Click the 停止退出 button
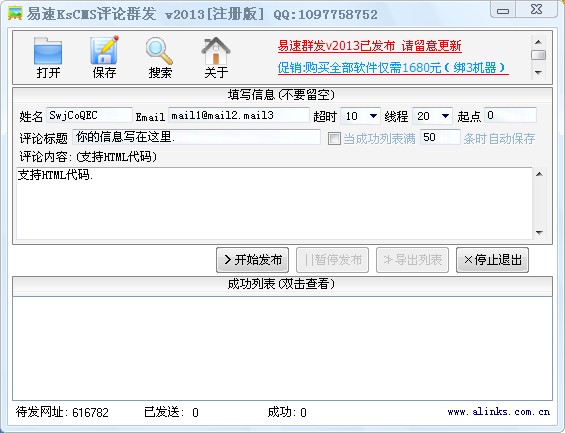The image size is (565, 433). point(493,260)
